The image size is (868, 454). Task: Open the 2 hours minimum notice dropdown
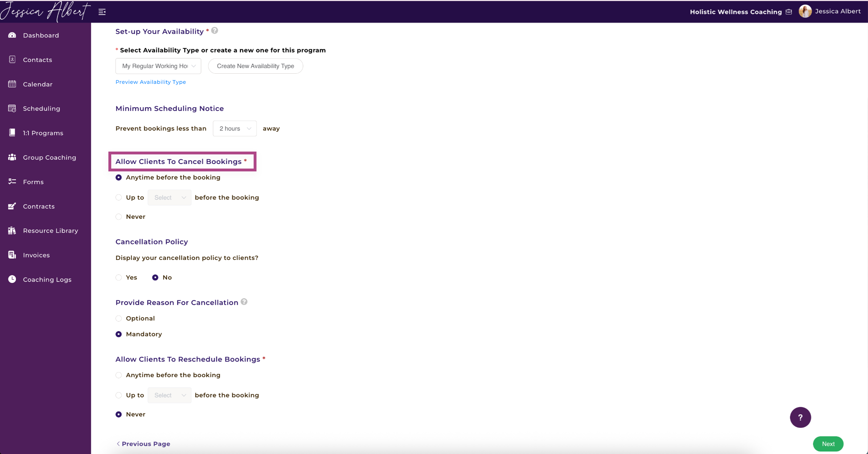pos(234,129)
